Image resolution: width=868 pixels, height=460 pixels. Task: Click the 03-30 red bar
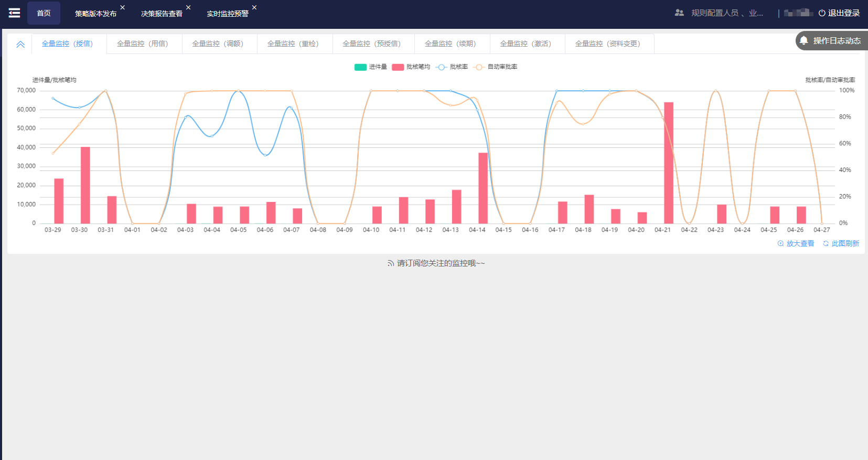(85, 185)
